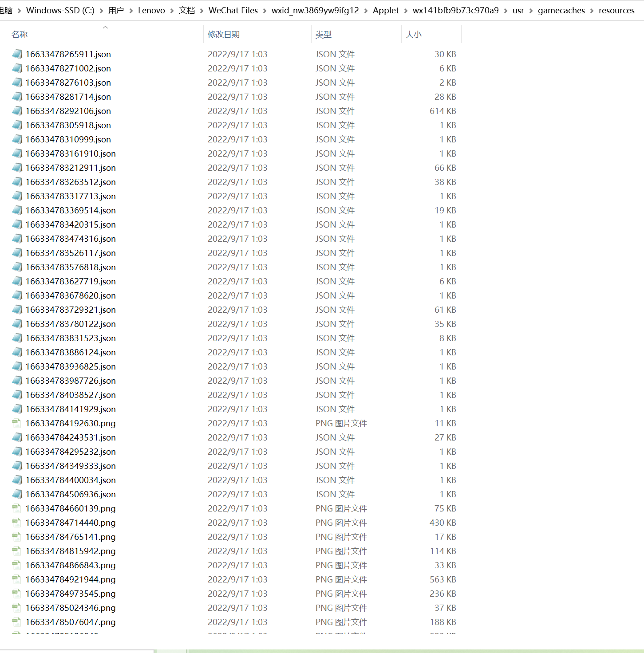This screenshot has height=653, width=644.
Task: Open the dropdown arrow after WeChat Files
Action: pos(265,11)
